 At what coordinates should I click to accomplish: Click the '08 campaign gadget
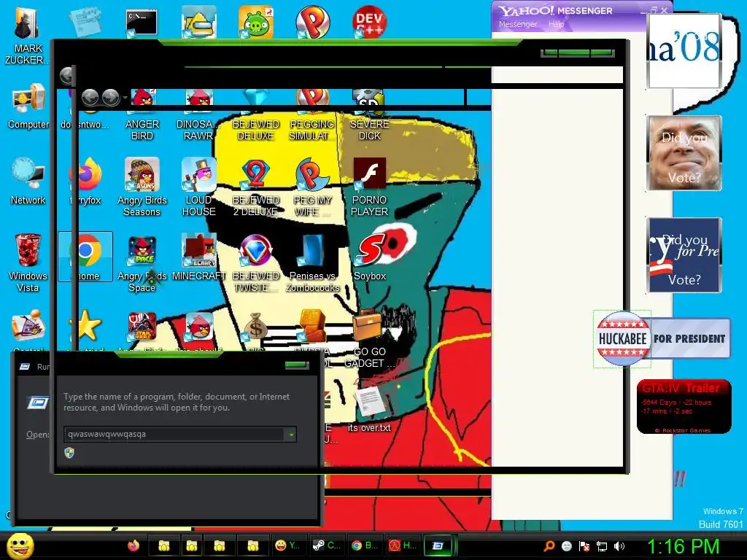pyautogui.click(x=684, y=50)
